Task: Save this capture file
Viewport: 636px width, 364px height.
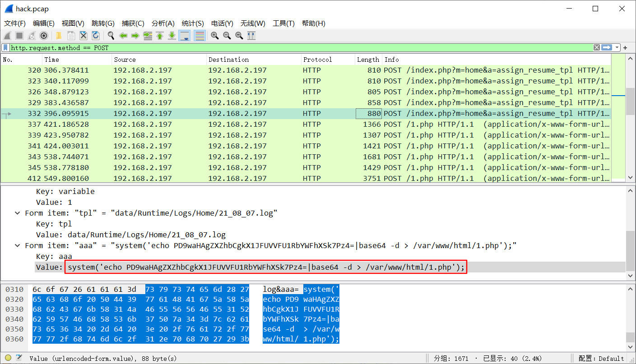Action: click(71, 36)
